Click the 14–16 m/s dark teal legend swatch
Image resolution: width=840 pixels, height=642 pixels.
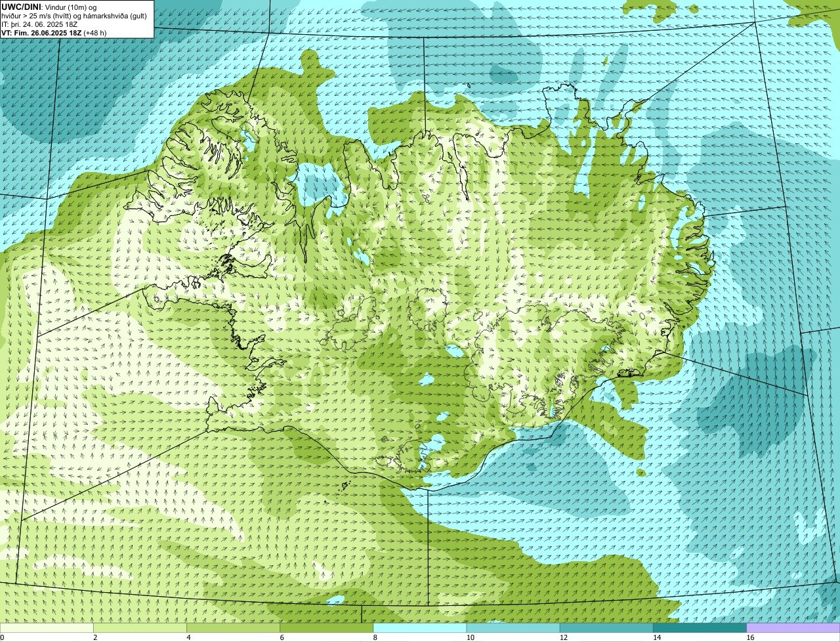click(700, 628)
